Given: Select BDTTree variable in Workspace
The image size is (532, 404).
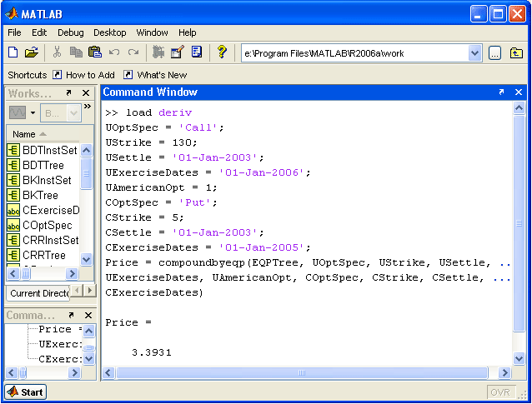Looking at the screenshot, I should pyautogui.click(x=43, y=165).
